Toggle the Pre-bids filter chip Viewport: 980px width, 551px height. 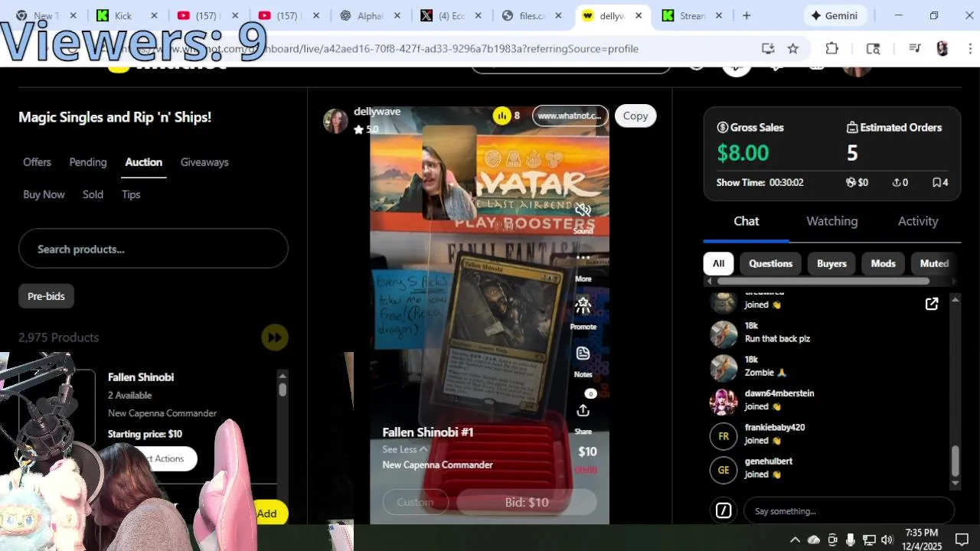coord(46,296)
